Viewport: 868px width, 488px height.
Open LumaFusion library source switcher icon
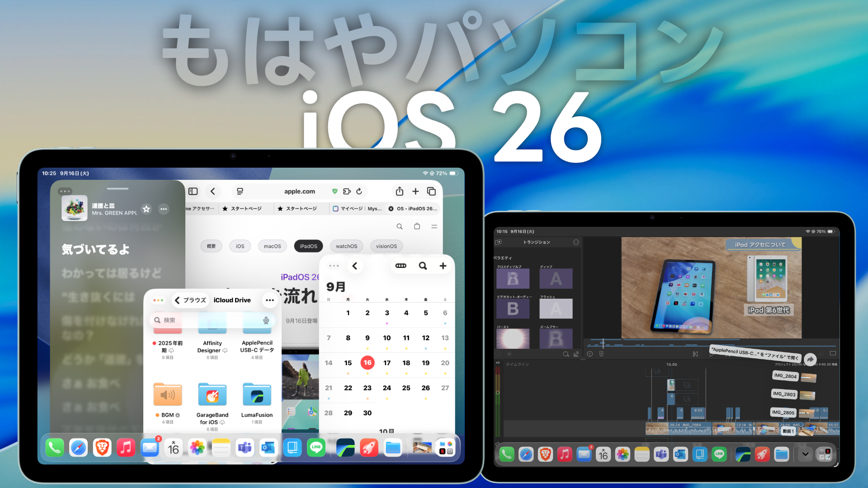(499, 242)
